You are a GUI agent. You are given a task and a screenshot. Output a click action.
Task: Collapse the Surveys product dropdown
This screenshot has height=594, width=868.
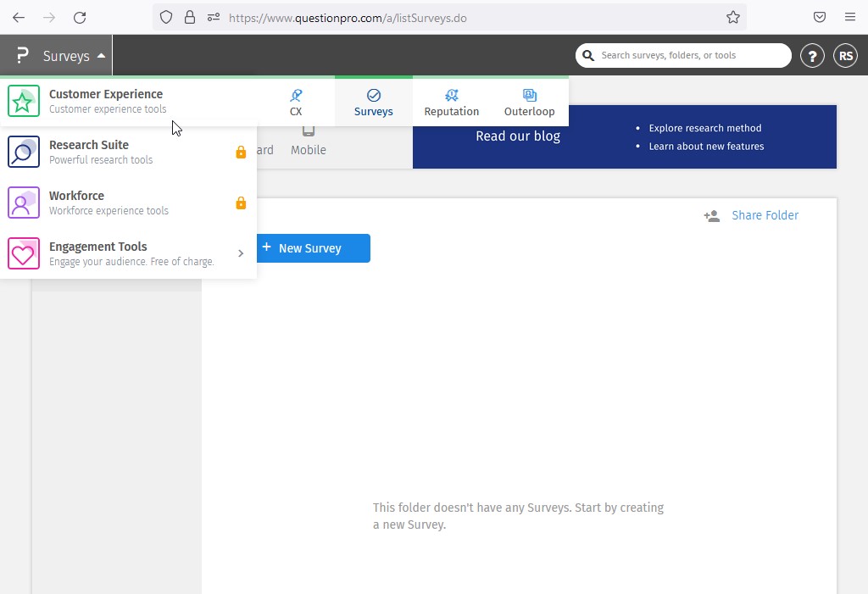101,56
